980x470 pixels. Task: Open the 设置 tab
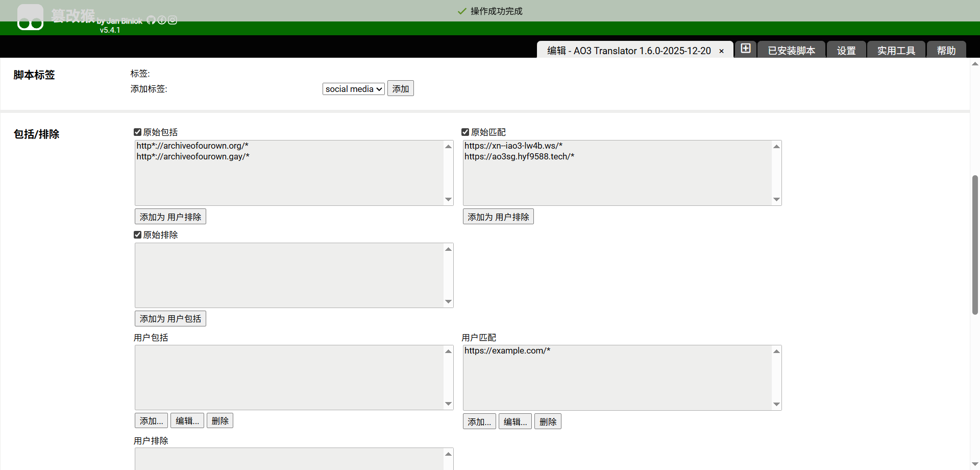click(x=846, y=51)
